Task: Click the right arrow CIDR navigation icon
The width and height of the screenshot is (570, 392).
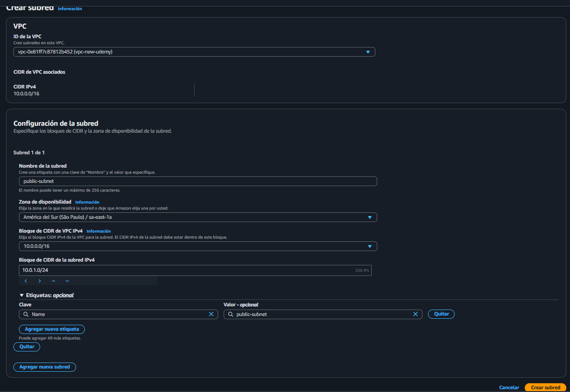Action: (40, 281)
